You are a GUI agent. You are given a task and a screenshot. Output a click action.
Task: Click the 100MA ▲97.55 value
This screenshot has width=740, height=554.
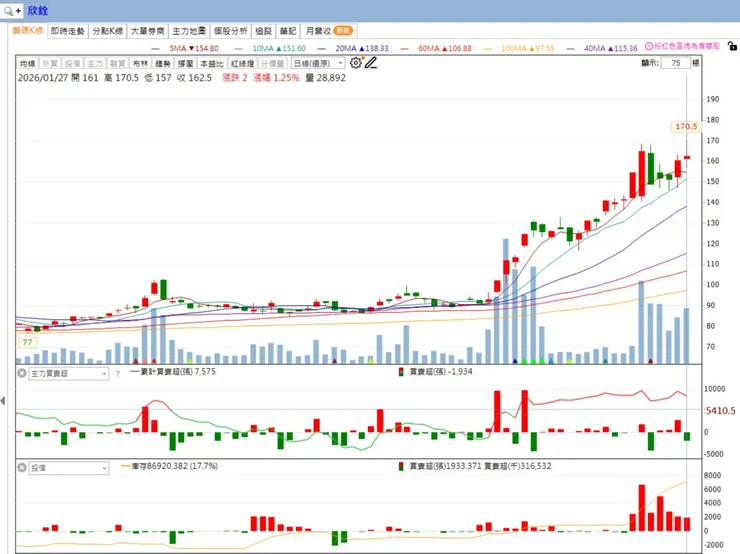tap(528, 48)
